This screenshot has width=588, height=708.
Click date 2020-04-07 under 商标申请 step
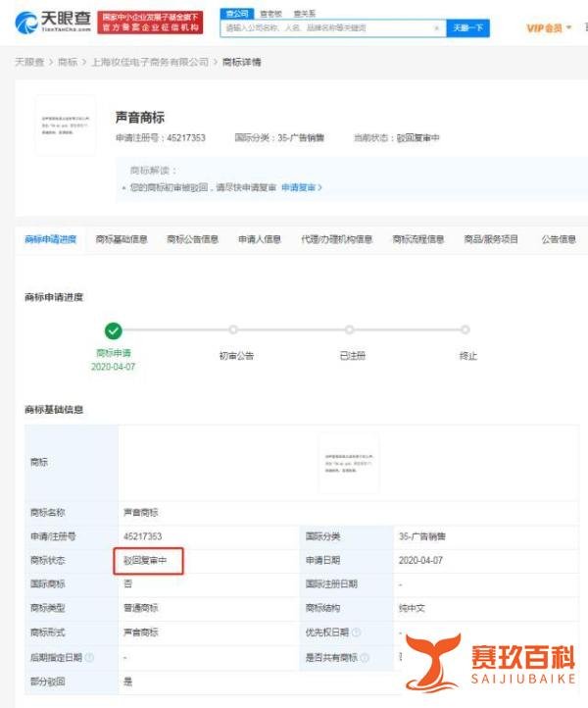[x=113, y=367]
